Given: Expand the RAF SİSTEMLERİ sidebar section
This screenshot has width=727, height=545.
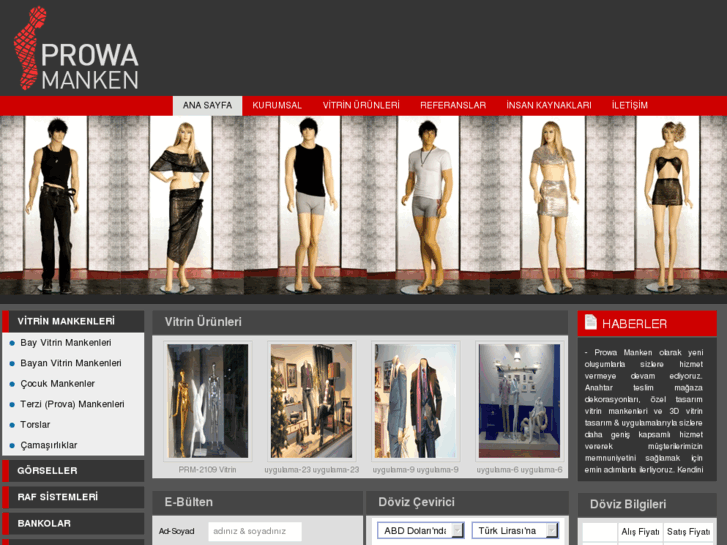Looking at the screenshot, I should [x=73, y=497].
